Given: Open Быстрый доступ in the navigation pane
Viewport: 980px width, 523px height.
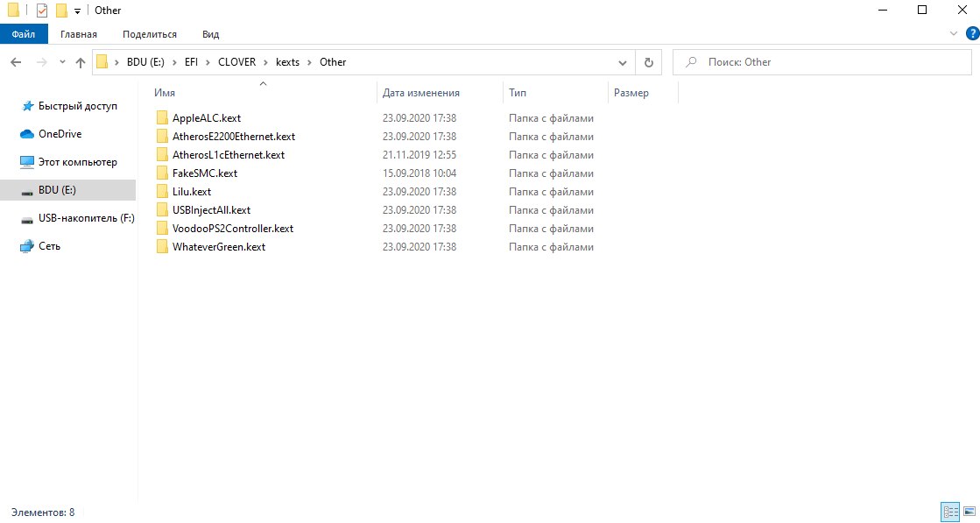Looking at the screenshot, I should [x=77, y=106].
